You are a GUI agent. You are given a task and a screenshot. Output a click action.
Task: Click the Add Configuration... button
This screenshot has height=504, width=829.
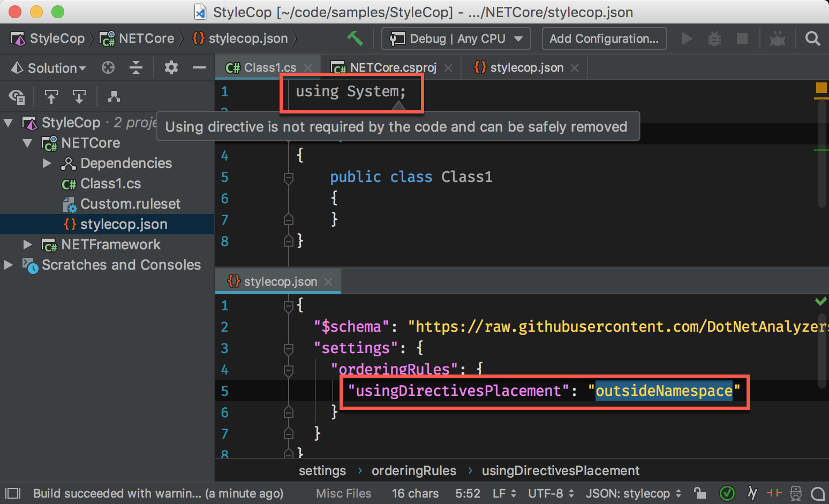click(x=604, y=39)
